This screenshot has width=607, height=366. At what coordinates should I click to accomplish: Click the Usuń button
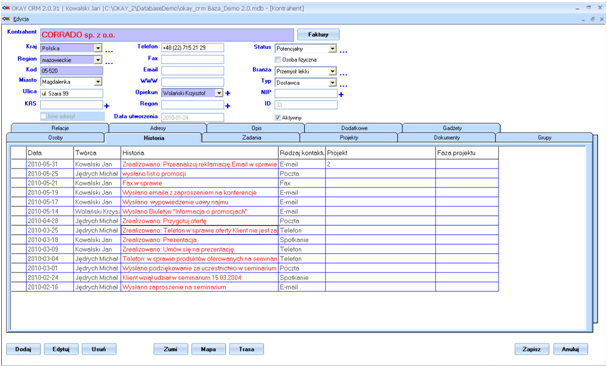coord(99,349)
